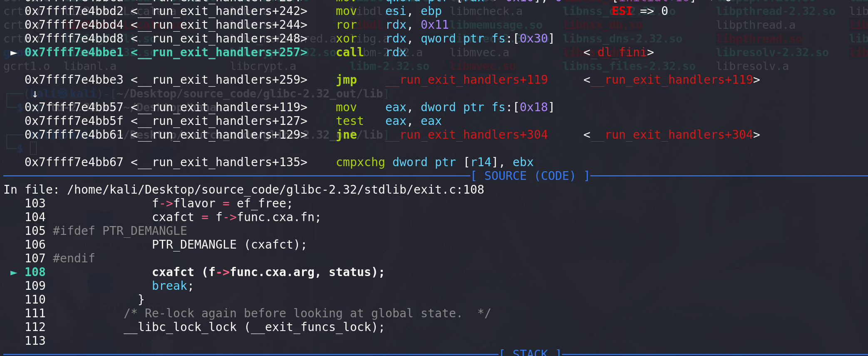The height and width of the screenshot is (356, 868).
Task: Click the 'Re-lock again' comment on line 111
Action: coord(307,313)
